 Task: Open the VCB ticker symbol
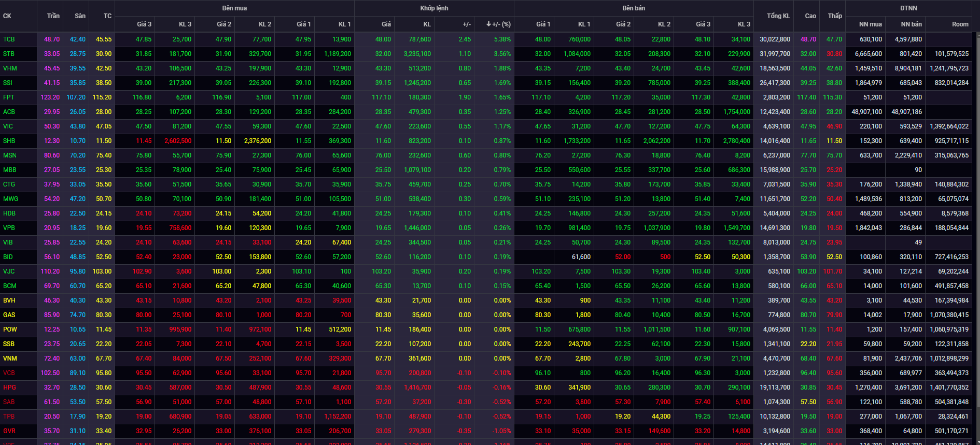click(x=9, y=373)
